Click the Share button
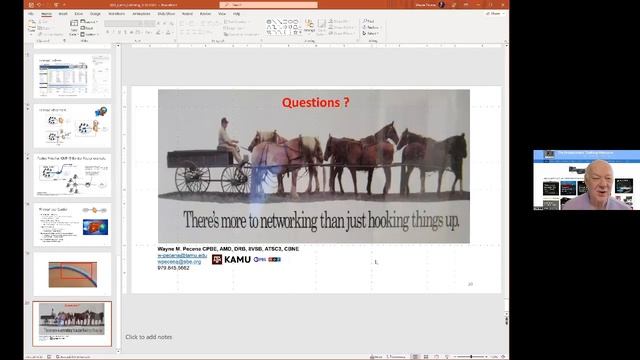The width and height of the screenshot is (640, 360). [495, 13]
